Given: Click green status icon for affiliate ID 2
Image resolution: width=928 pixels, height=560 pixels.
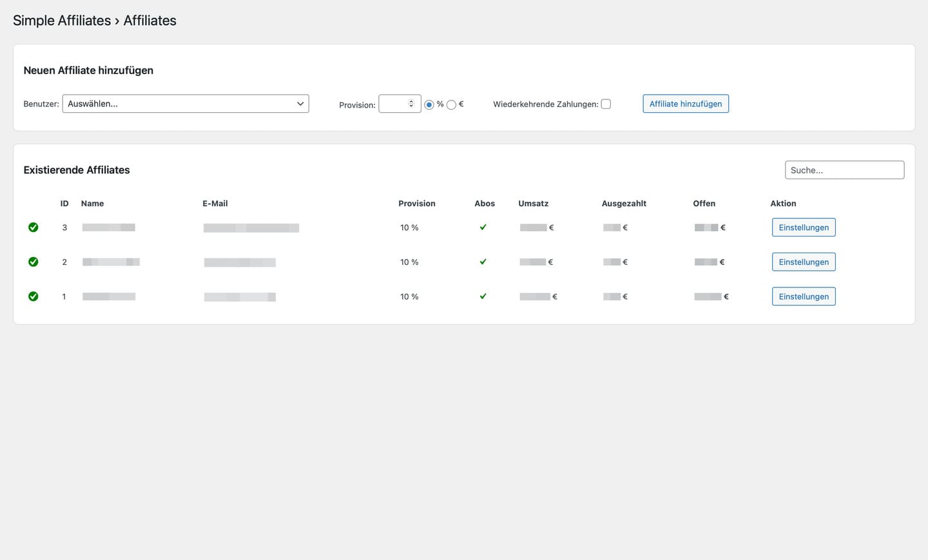Looking at the screenshot, I should point(34,262).
